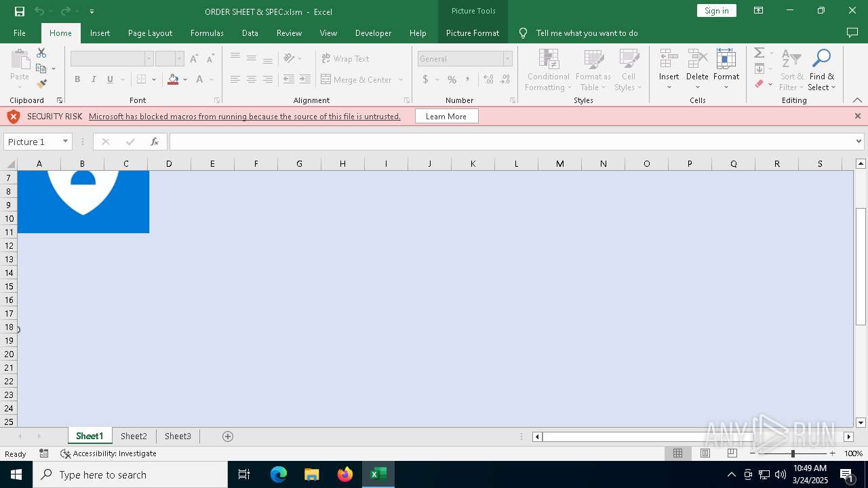The height and width of the screenshot is (488, 868).
Task: Open the Borders dropdown arrow
Action: point(154,79)
